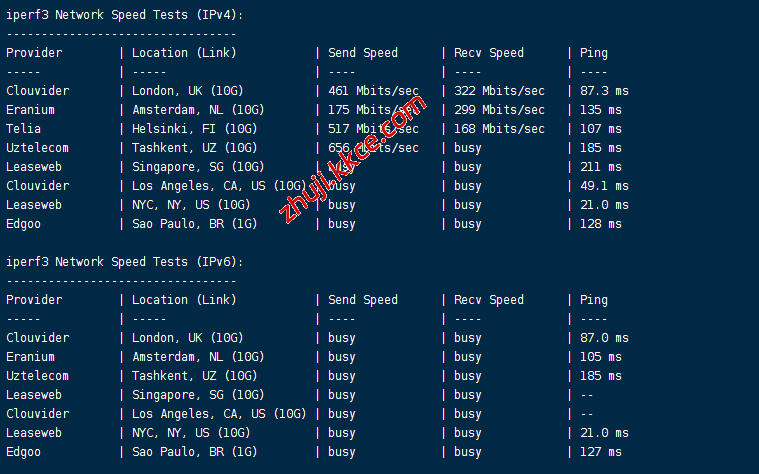Click the Telia provider name

click(x=24, y=129)
